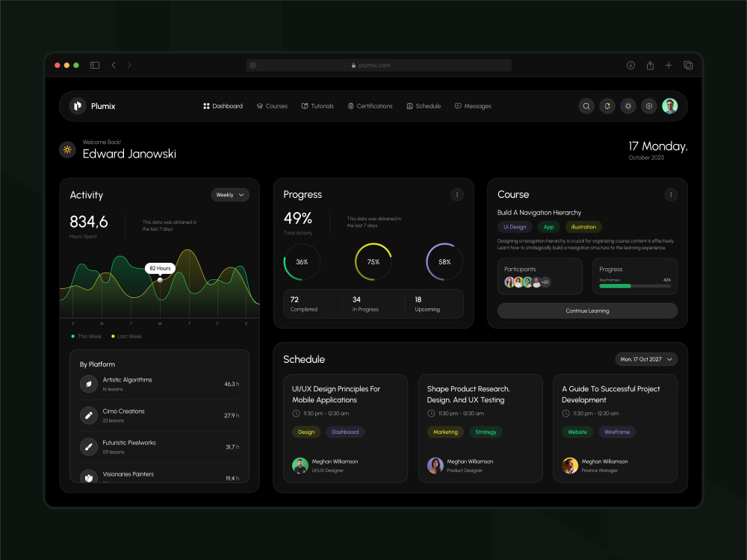Click Continue Learning button
The width and height of the screenshot is (747, 560).
point(587,311)
